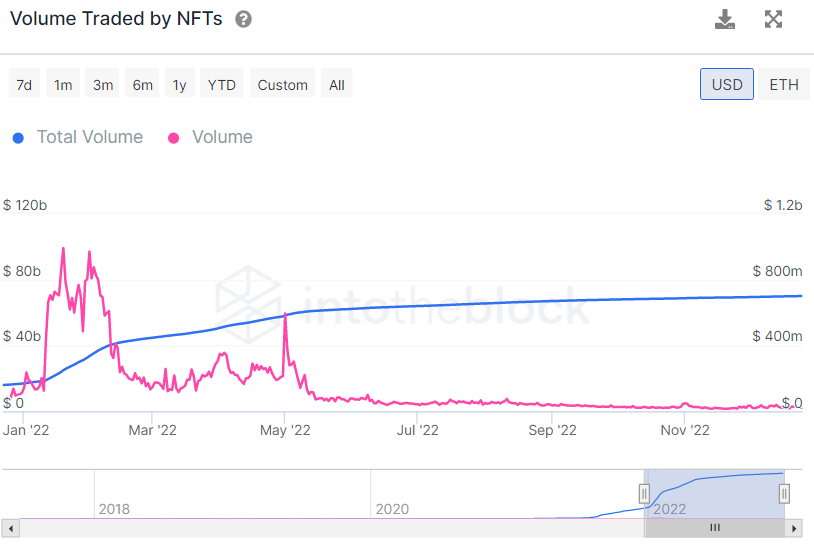Image resolution: width=814 pixels, height=551 pixels.
Task: Click the left scrollbar arrow
Action: [x=9, y=527]
